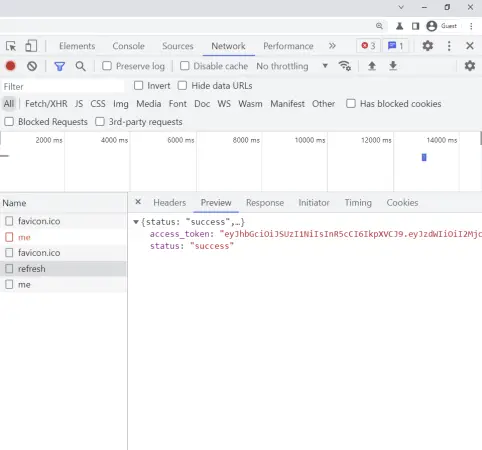Show more DevTools tabs chevron
482x450 pixels.
coord(332,46)
